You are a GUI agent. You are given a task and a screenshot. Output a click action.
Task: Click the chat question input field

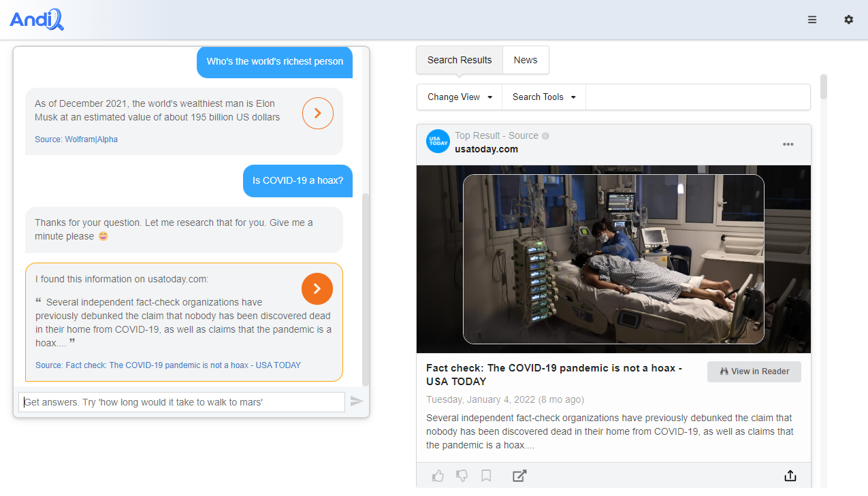pos(182,402)
